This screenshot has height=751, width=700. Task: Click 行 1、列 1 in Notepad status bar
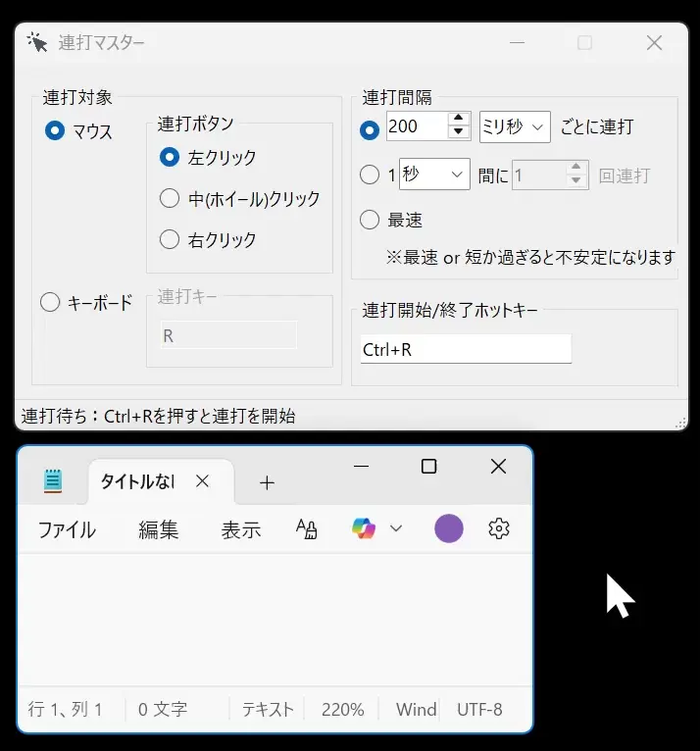(x=65, y=709)
